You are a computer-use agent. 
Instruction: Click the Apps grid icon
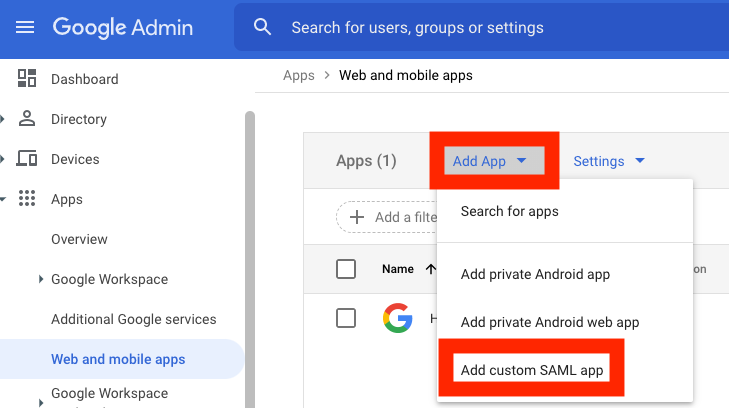27,198
